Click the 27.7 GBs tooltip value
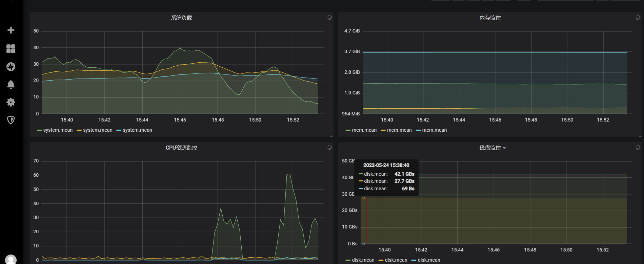This screenshot has width=644, height=264. click(404, 181)
